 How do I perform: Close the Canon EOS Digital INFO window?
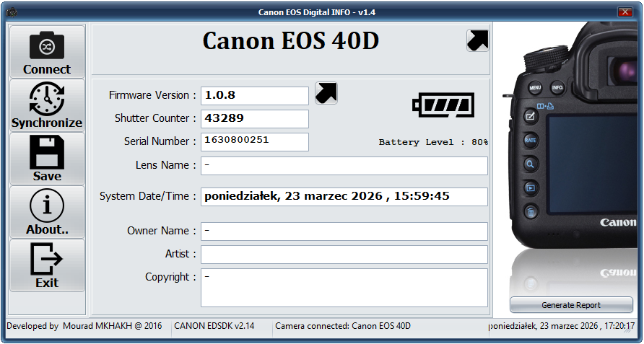point(625,12)
